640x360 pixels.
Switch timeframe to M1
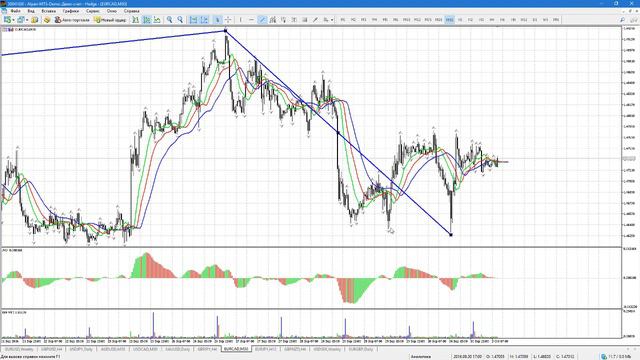coord(343,20)
